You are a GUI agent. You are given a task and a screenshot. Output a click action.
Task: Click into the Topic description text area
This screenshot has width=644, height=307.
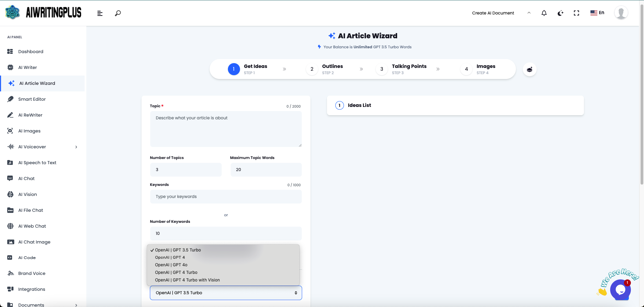point(226,129)
